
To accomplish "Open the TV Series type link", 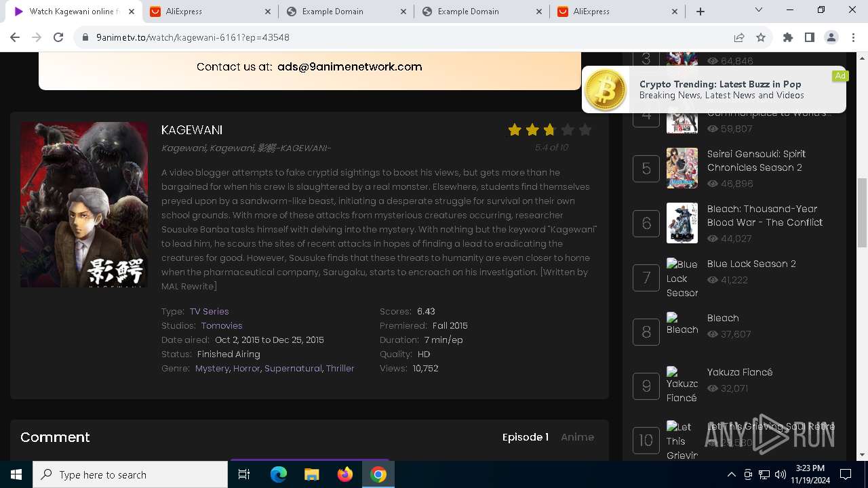I will (209, 311).
